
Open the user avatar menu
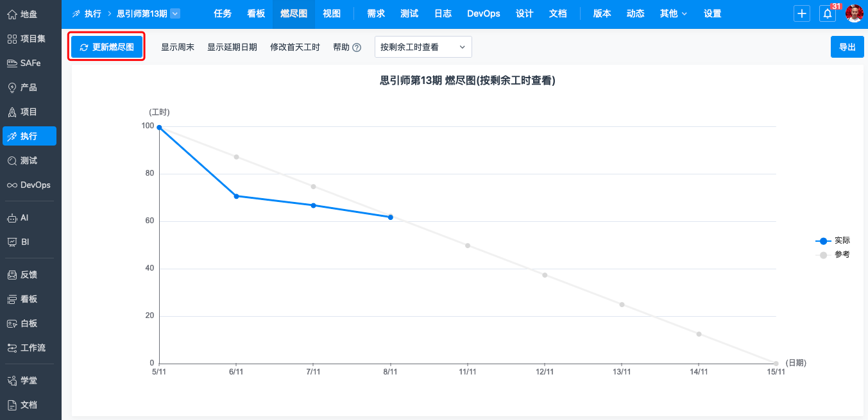[854, 13]
